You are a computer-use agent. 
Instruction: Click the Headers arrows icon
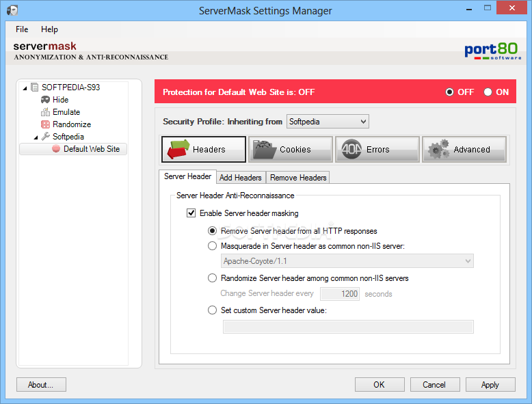(x=178, y=149)
